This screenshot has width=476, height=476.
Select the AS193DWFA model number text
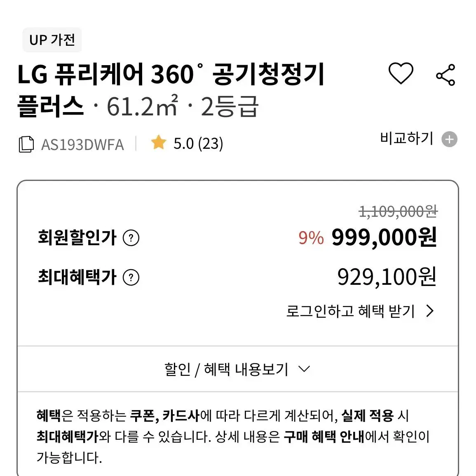point(82,145)
